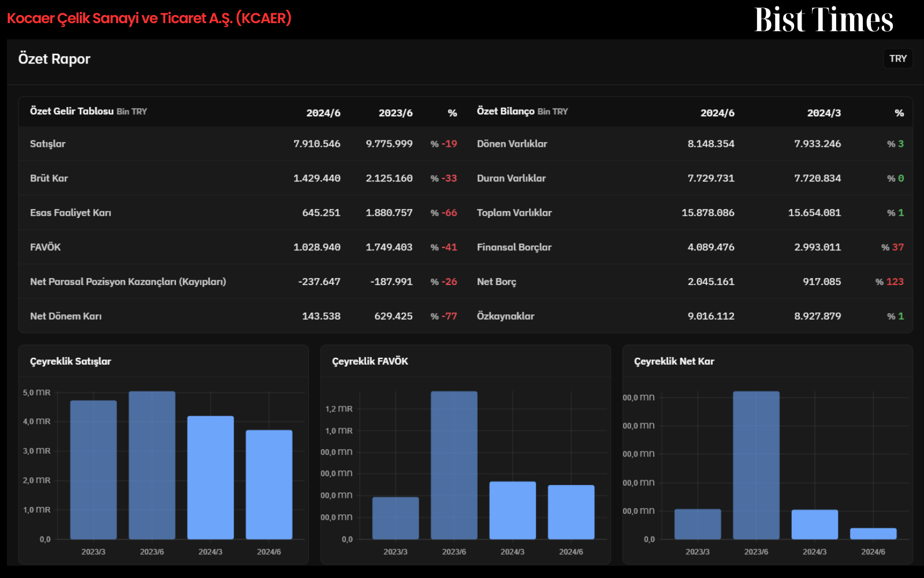The height and width of the screenshot is (578, 924).
Task: Click the Net Borç 123 percent change
Action: pos(889,282)
